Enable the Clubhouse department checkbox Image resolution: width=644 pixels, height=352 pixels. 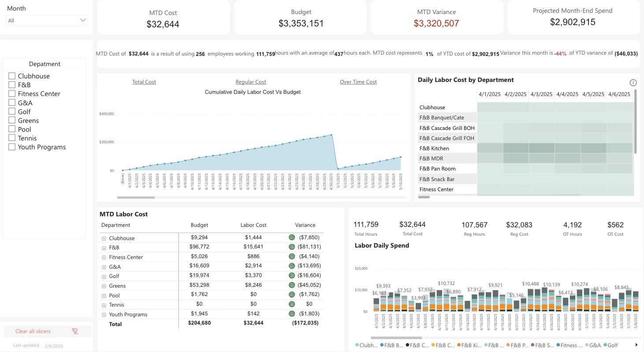(11, 76)
